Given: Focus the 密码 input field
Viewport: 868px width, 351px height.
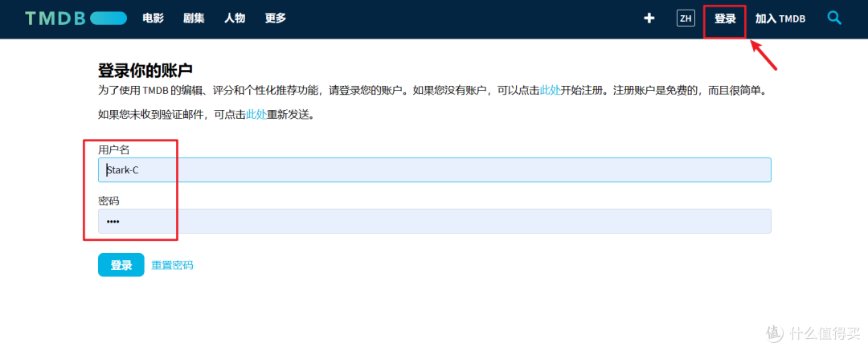Looking at the screenshot, I should coord(435,221).
